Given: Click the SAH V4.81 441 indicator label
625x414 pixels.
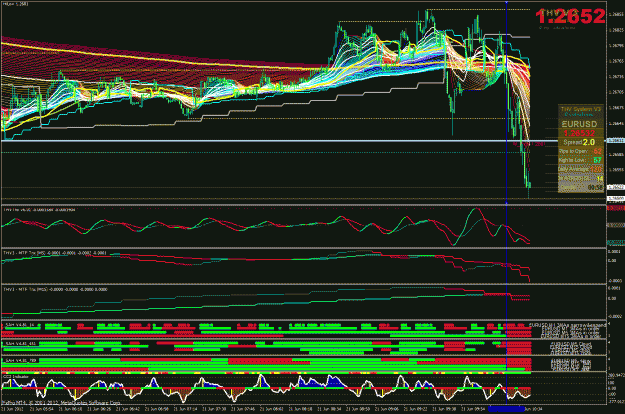Looking at the screenshot, I should (20, 343).
